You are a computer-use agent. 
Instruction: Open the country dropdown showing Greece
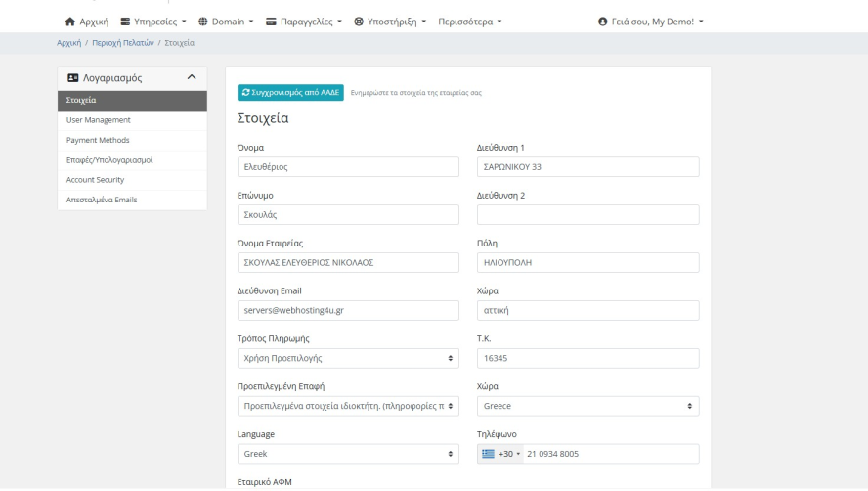click(587, 406)
